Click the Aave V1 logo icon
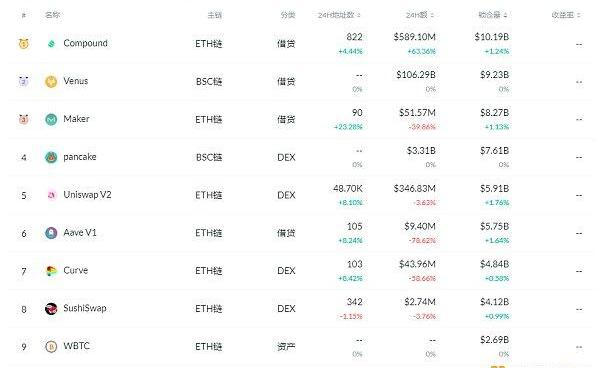600x368 pixels. pos(51,233)
